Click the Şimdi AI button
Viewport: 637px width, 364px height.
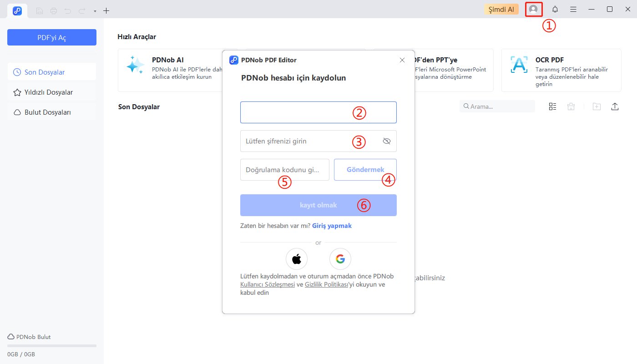(501, 10)
